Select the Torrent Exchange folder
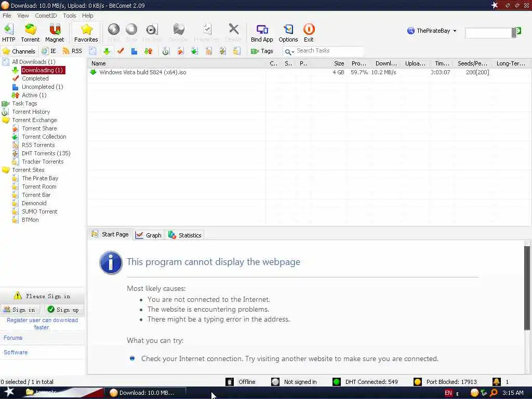Screen dimensions: 532x399 [x=34, y=120]
